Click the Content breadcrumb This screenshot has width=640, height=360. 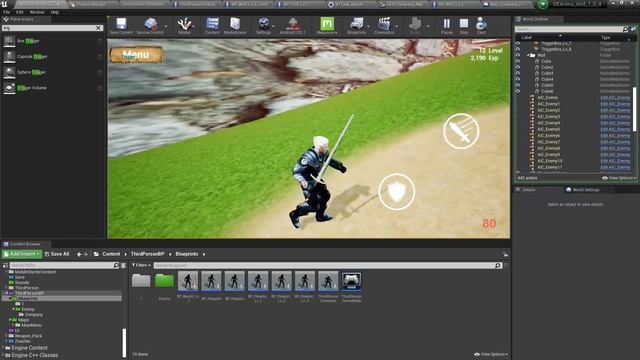[111, 254]
